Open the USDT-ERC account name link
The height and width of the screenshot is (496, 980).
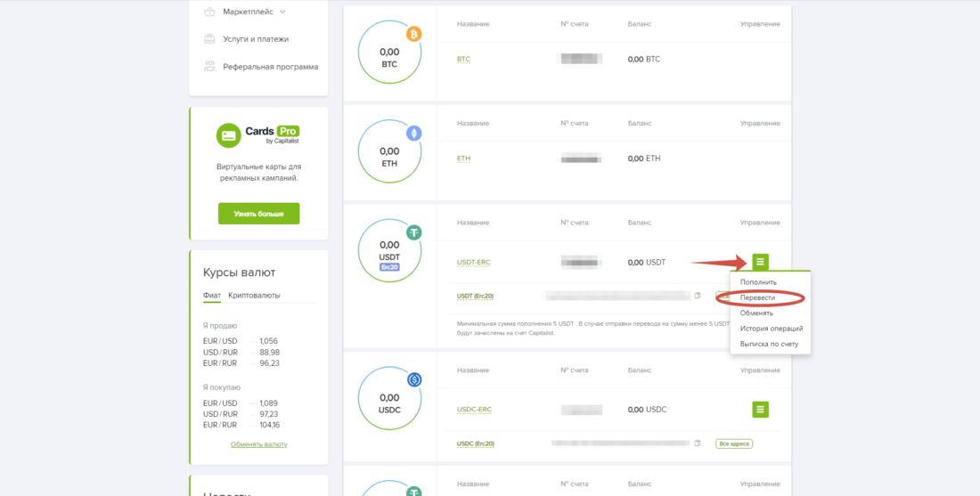click(474, 263)
